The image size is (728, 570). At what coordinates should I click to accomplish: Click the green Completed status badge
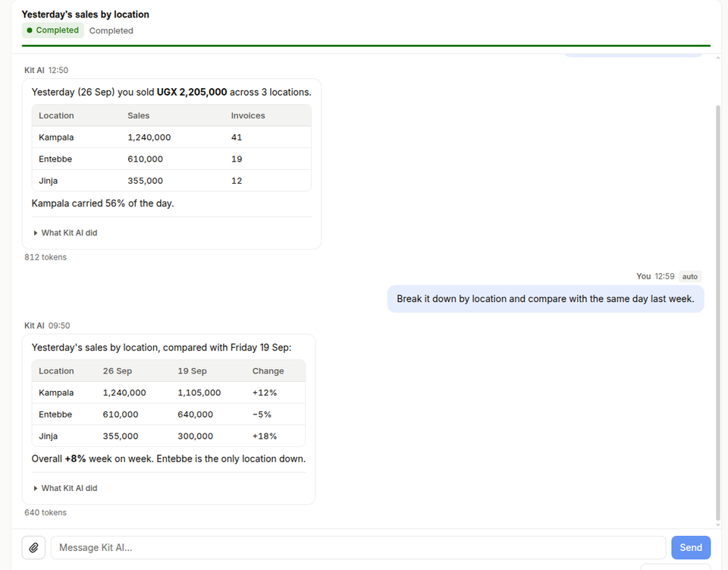pyautogui.click(x=53, y=30)
